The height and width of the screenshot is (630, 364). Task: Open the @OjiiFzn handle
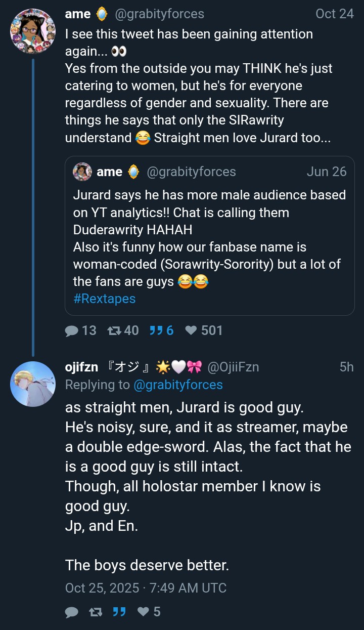[233, 367]
